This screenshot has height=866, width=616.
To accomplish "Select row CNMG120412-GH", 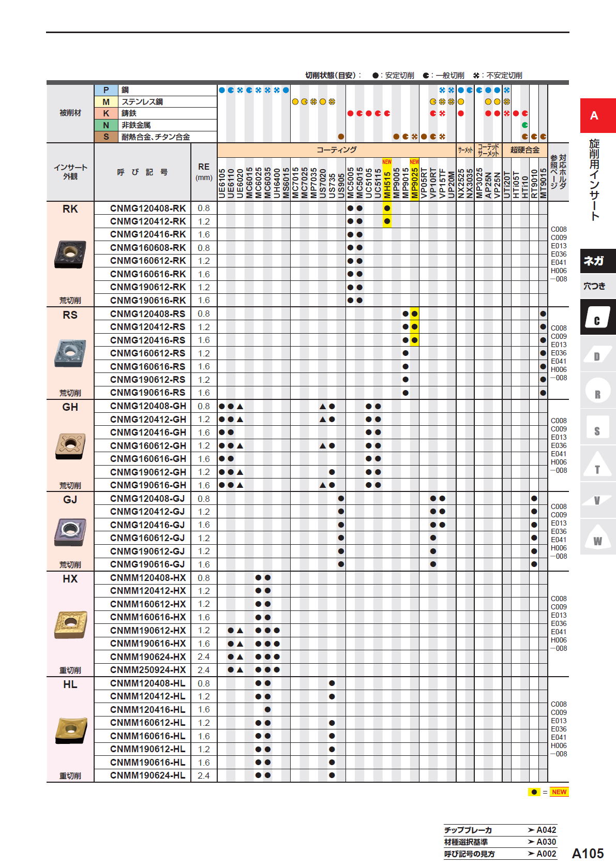I will pyautogui.click(x=321, y=419).
